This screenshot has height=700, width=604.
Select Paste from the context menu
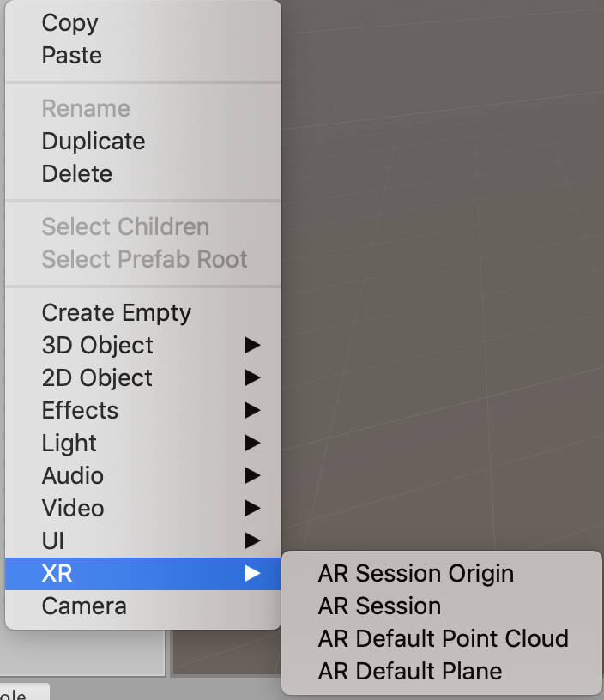pos(72,56)
